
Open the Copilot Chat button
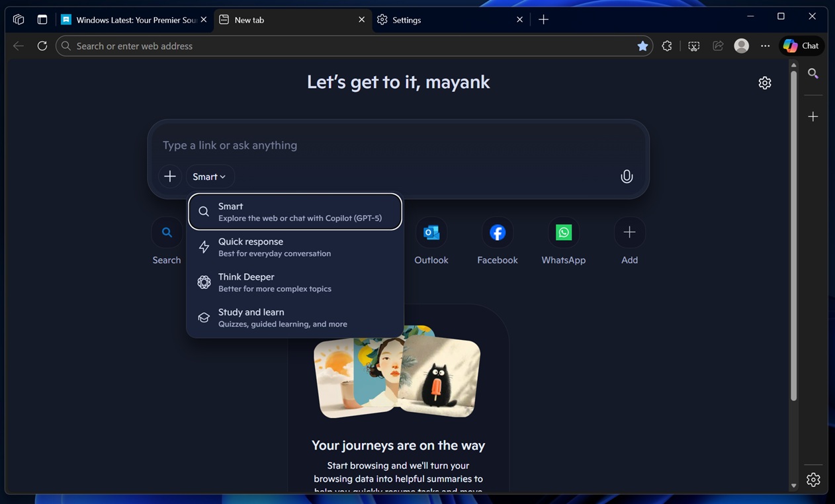pos(801,46)
